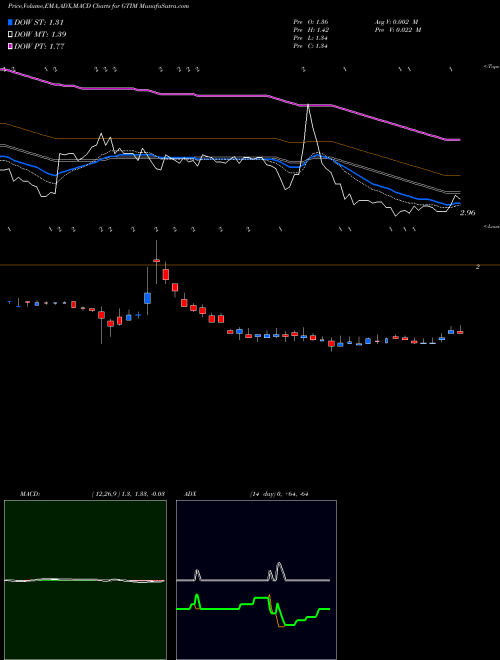Click the magenta DOW PT legend square
This screenshot has width=500, height=660.
tap(10, 46)
